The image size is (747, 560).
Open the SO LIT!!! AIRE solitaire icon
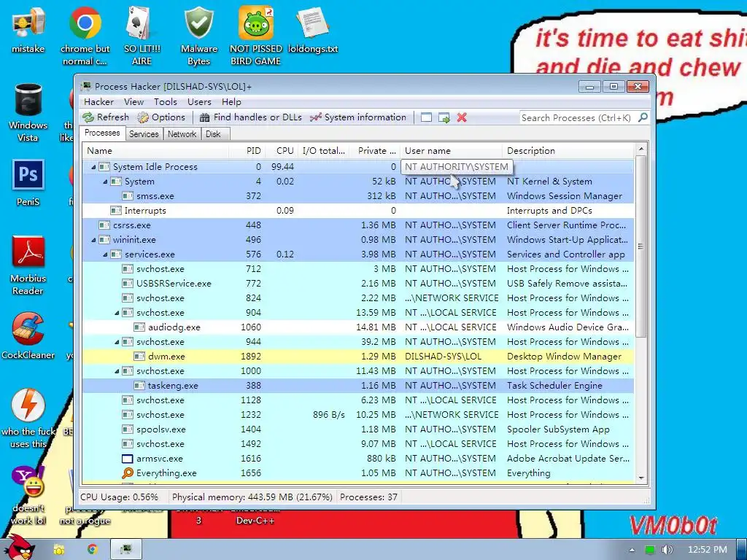142,36
